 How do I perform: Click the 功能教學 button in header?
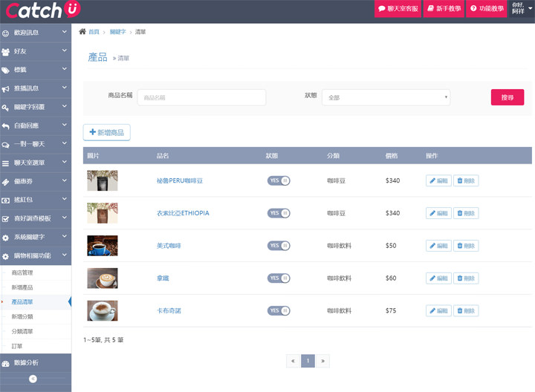[487, 8]
